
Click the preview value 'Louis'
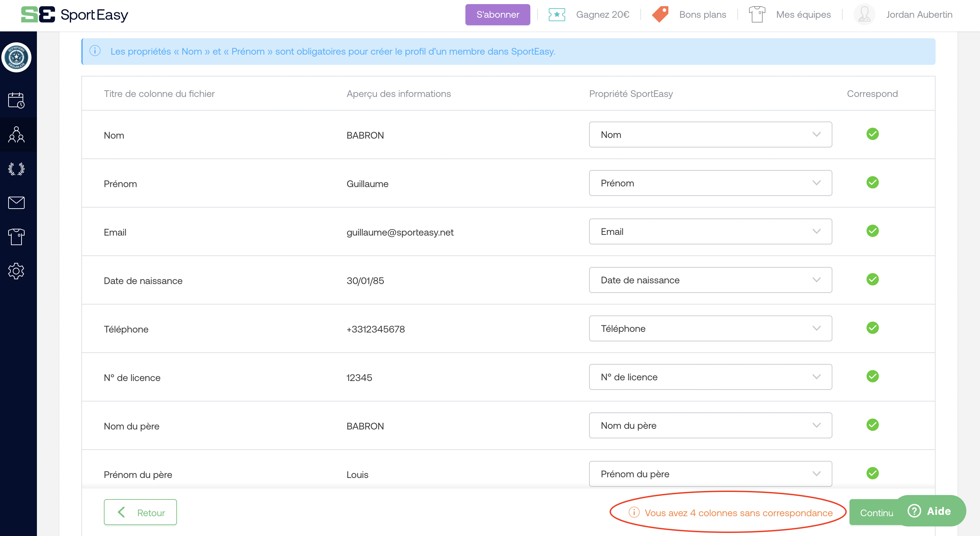357,475
